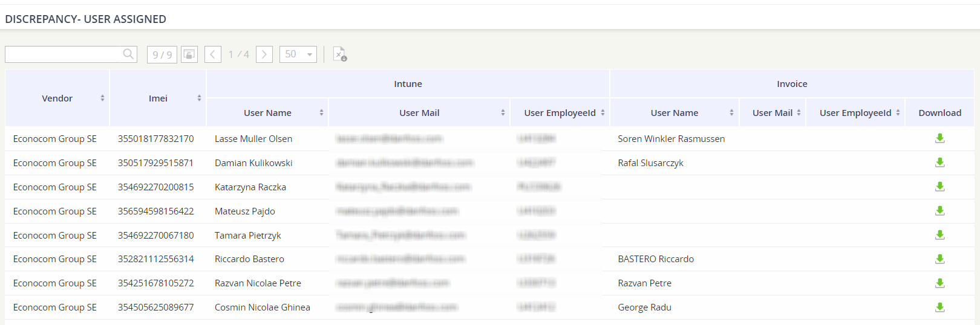
Task: Select IMEI 350517929515871 cell
Action: [x=156, y=163]
